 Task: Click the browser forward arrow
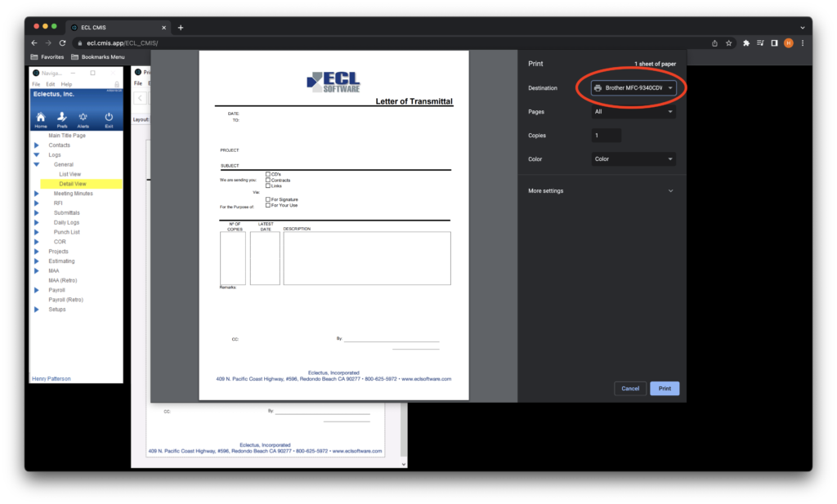48,43
